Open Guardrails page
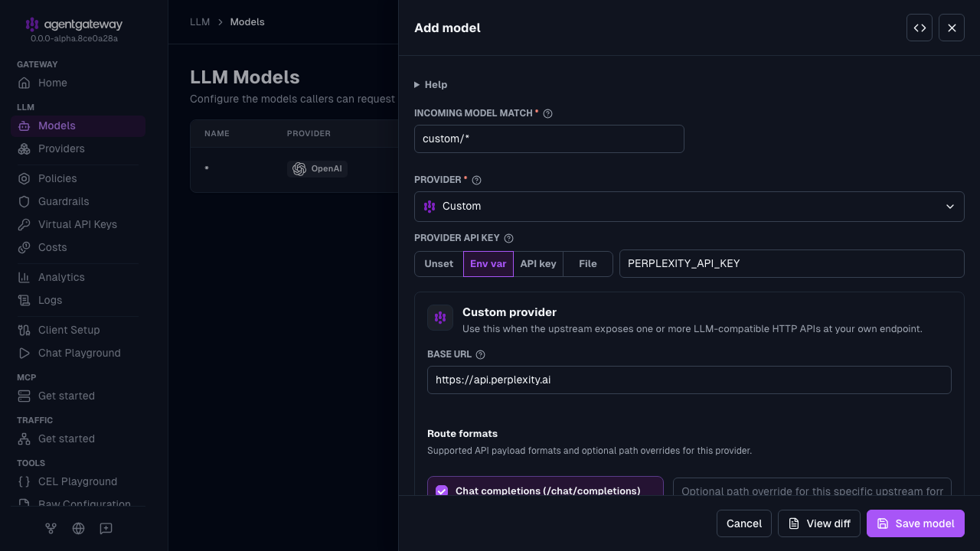This screenshot has height=551, width=980. pos(78,201)
